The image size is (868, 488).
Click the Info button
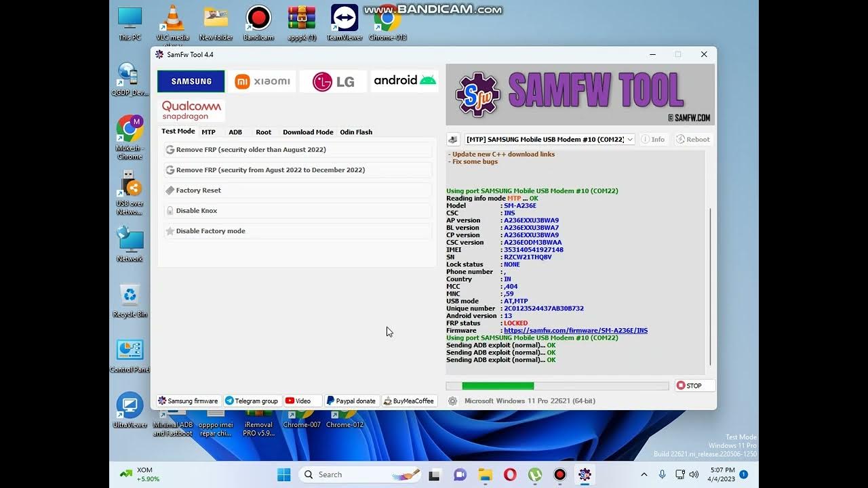653,139
